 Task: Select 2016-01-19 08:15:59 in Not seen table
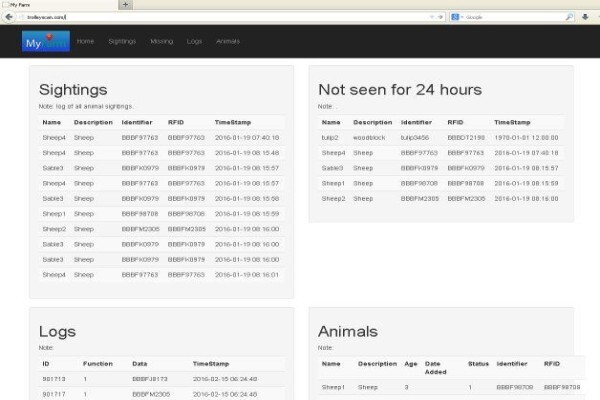click(526, 183)
